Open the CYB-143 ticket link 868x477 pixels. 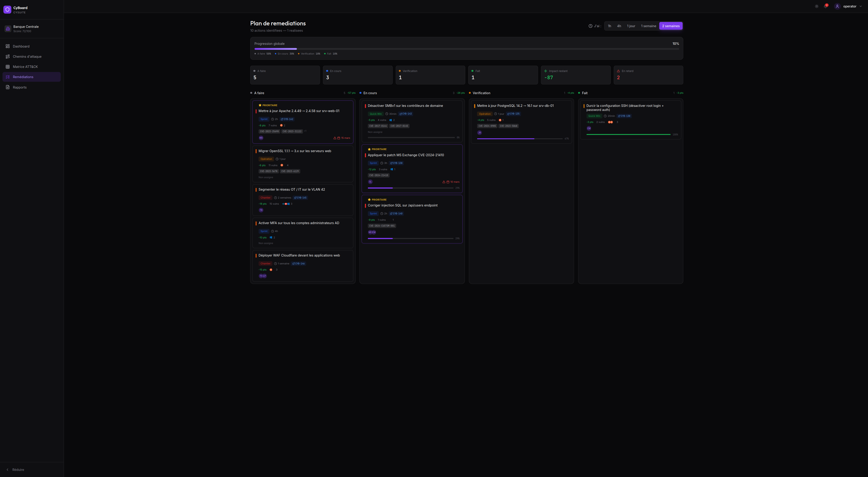click(406, 114)
